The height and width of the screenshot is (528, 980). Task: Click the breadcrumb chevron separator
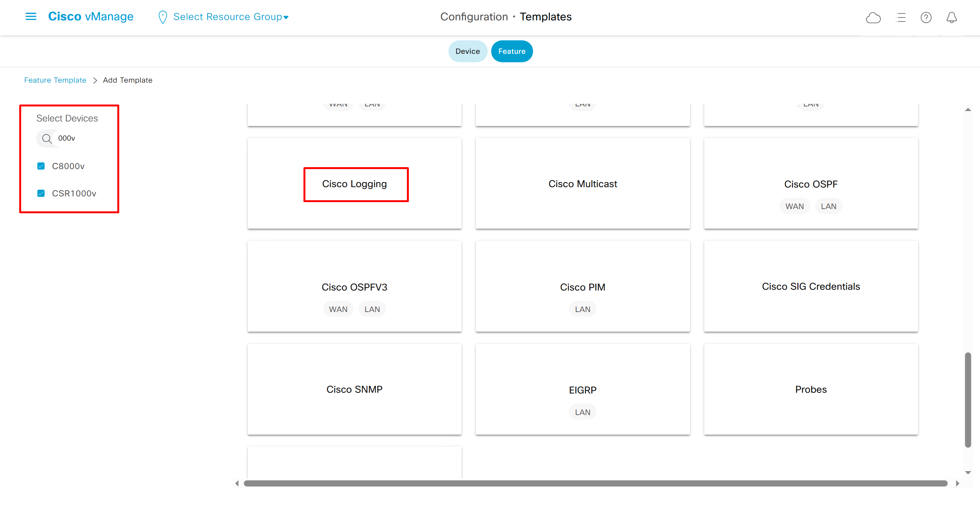(95, 80)
